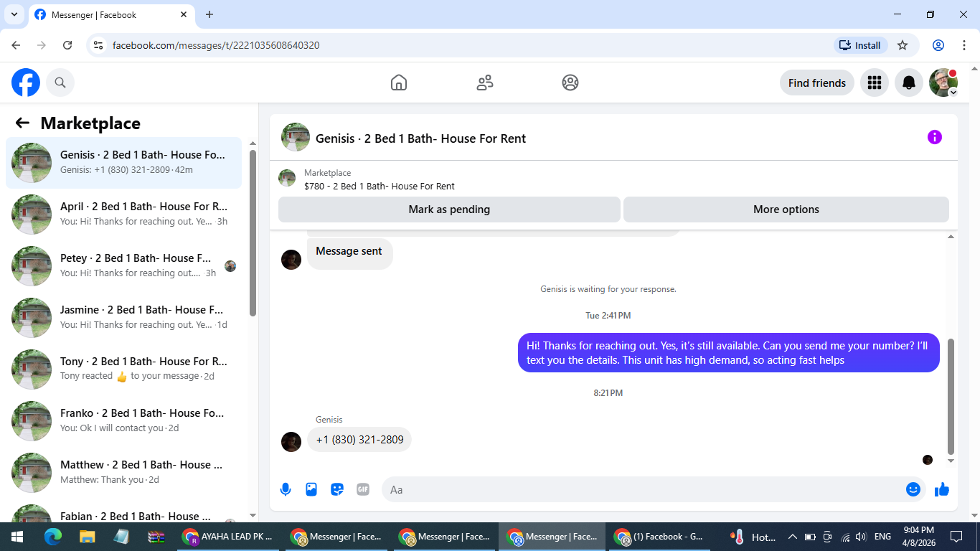
Task: Go to the Home feed icon
Action: [399, 83]
